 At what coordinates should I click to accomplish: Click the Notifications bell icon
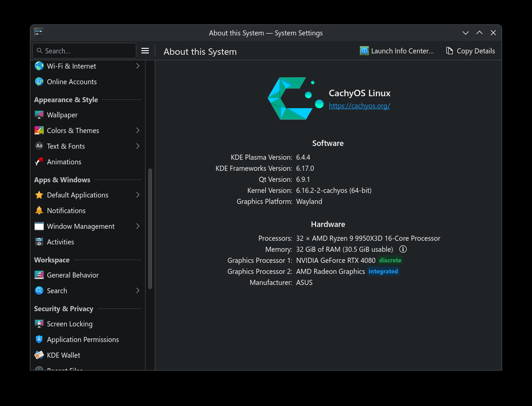click(39, 211)
